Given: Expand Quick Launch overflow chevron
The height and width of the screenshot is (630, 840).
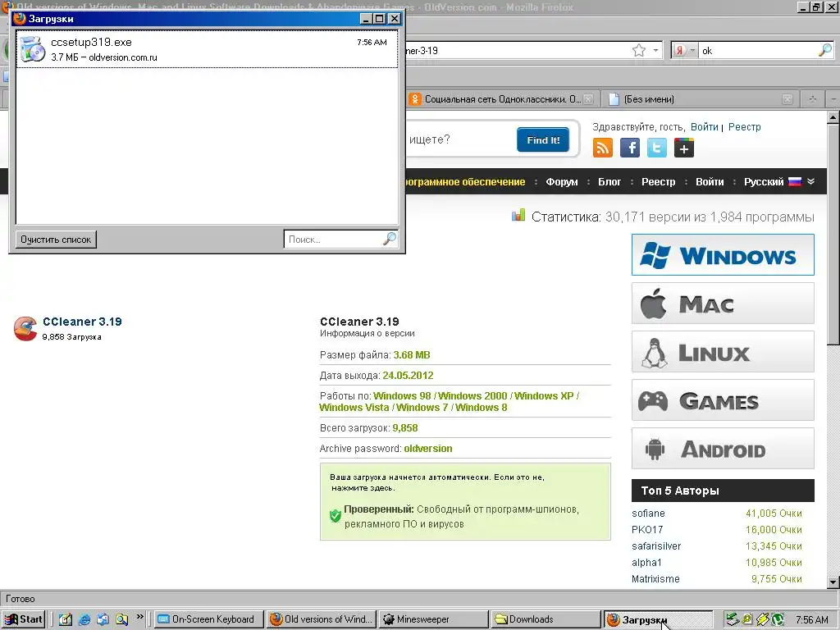Looking at the screenshot, I should pos(139,617).
